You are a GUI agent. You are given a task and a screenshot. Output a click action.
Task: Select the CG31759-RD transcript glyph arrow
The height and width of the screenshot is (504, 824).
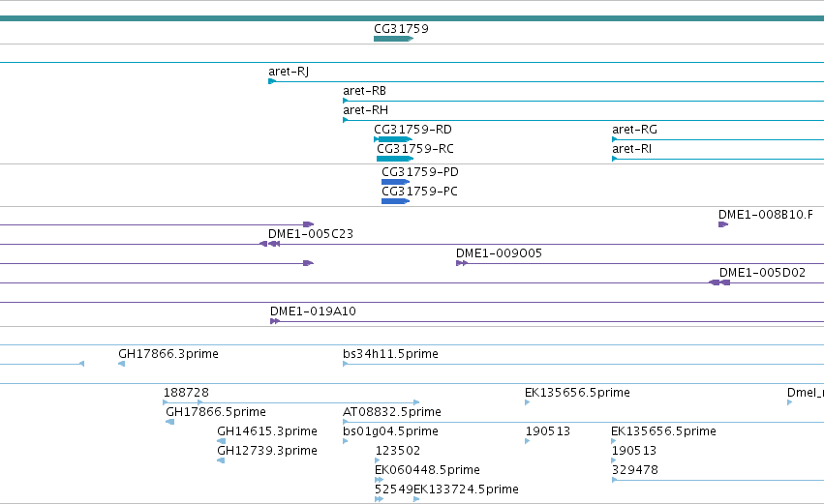pyautogui.click(x=393, y=139)
